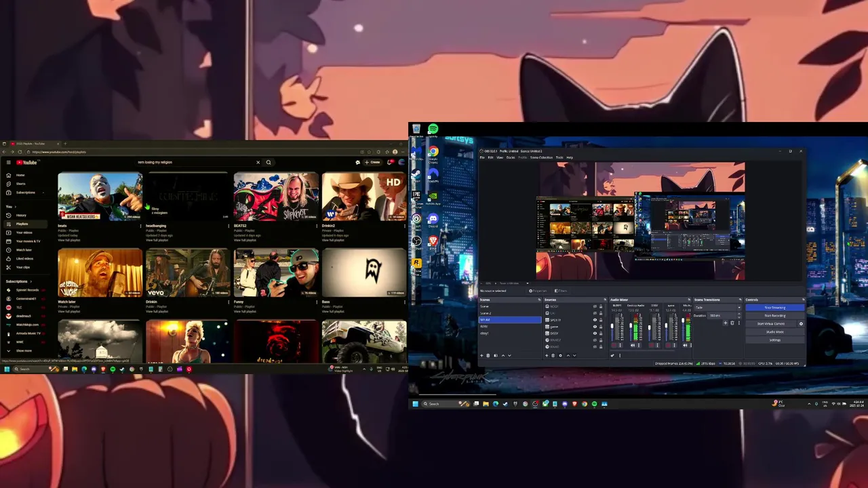
Task: Open Settings from OBS Controls
Action: (x=775, y=340)
